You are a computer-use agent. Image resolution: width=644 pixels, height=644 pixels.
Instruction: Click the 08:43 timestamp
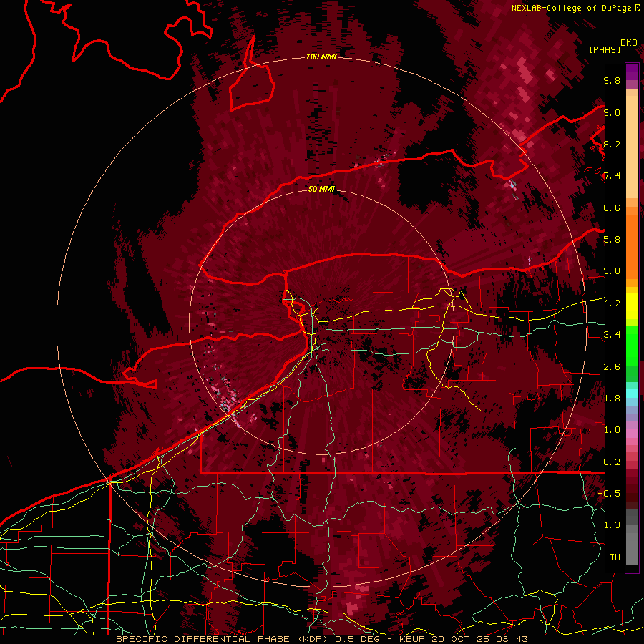click(x=514, y=639)
